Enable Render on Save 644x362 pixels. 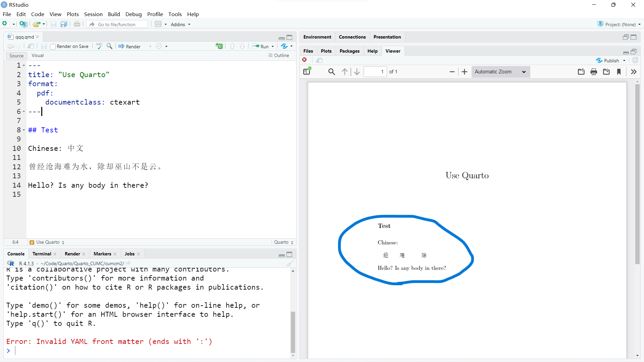pos(53,46)
